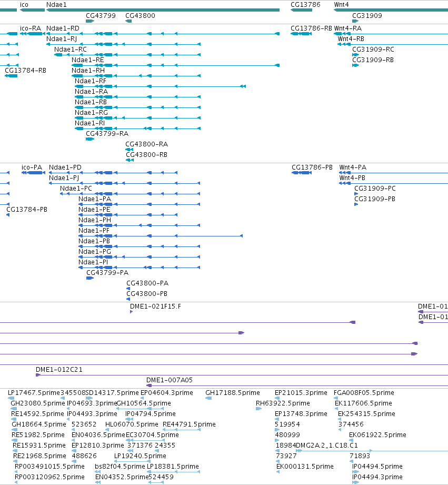Viewport: 448px width, 485px height.
Task: Open the FGA008F05.5prime EST label
Action: coord(364,392)
